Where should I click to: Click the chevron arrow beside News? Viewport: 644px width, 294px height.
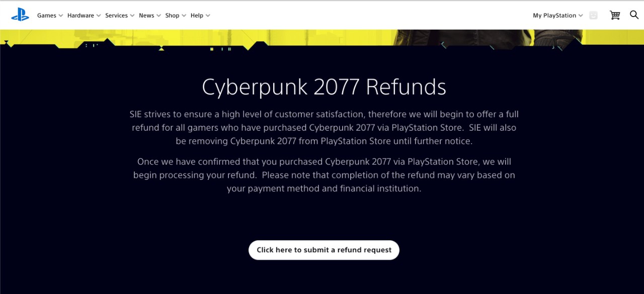(x=159, y=16)
